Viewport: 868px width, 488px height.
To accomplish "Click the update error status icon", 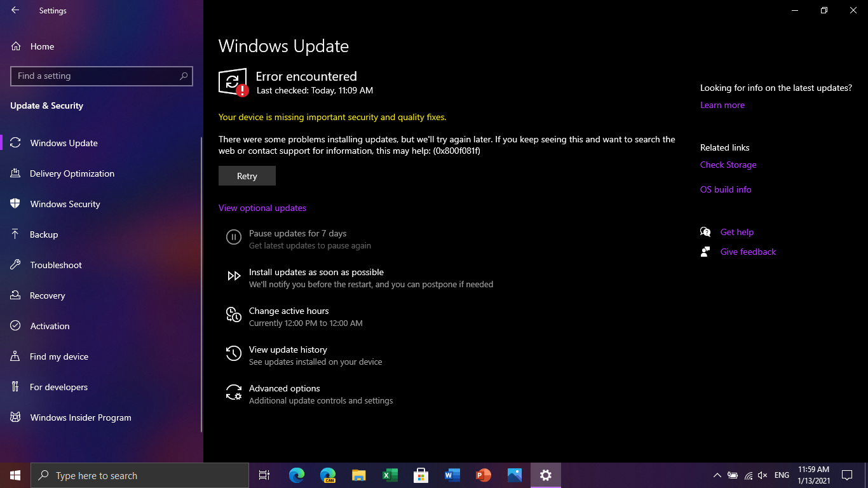I will click(233, 82).
